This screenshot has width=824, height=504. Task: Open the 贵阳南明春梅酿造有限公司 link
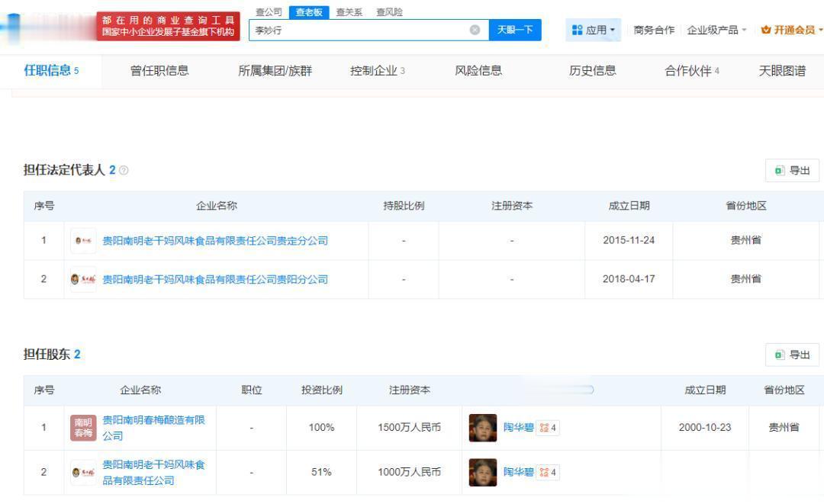click(x=153, y=428)
